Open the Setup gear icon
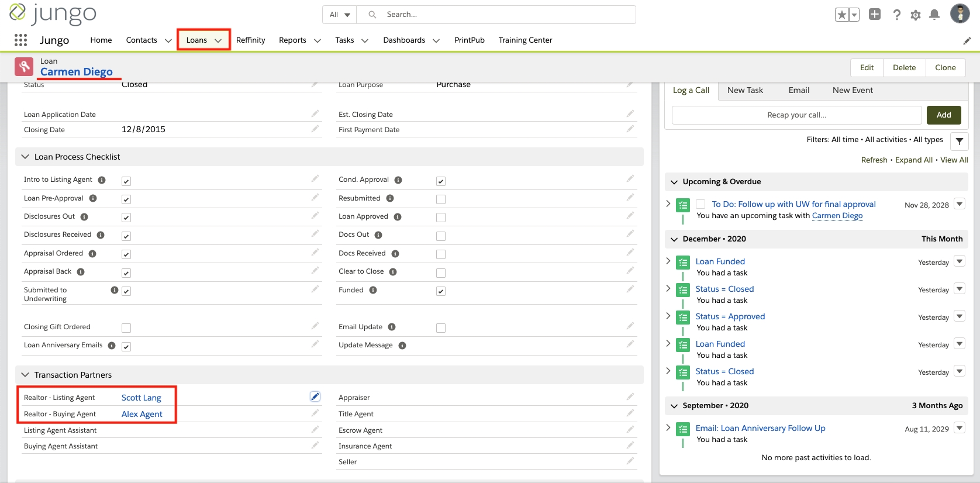 pyautogui.click(x=916, y=15)
